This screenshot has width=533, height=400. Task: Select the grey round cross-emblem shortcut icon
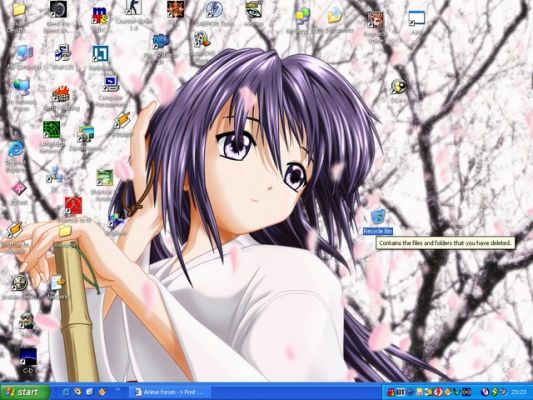[x=19, y=283]
